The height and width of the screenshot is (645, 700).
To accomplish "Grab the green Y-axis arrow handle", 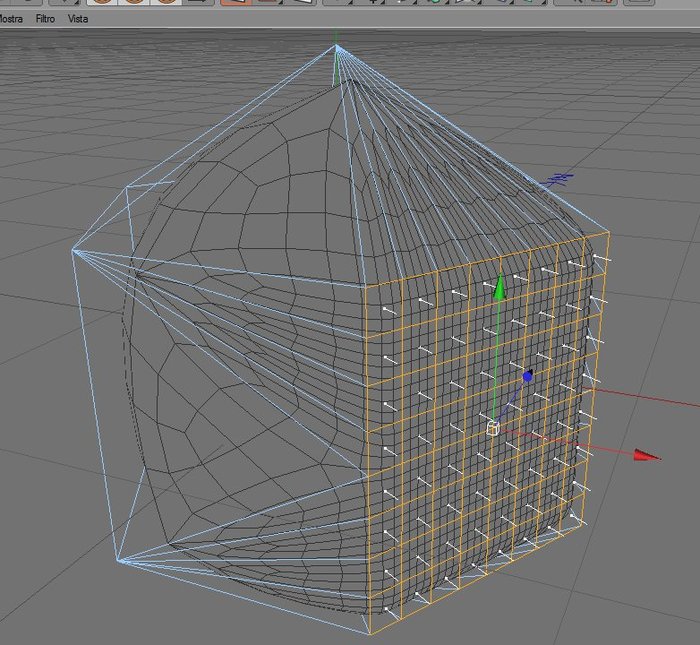I will point(500,287).
